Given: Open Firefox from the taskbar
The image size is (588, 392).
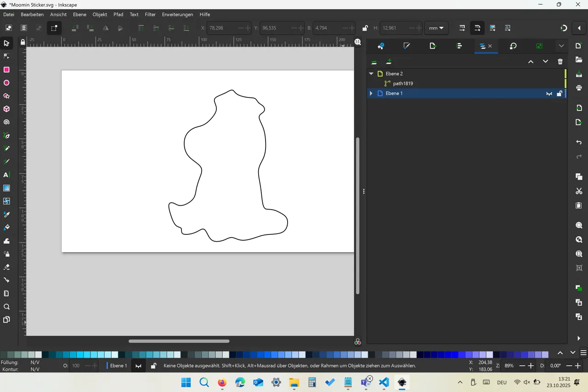Looking at the screenshot, I should click(222, 382).
